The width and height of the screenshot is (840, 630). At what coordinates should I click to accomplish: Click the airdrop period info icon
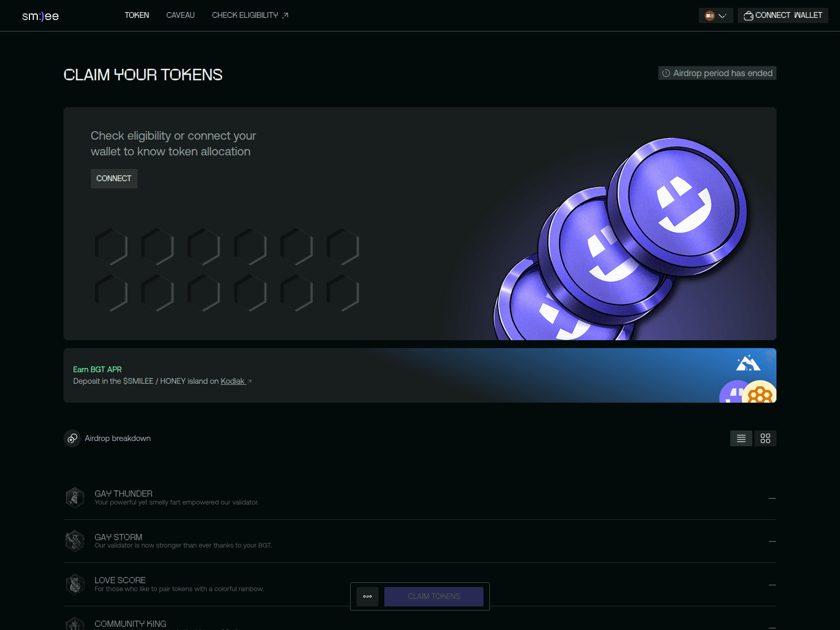[x=666, y=73]
